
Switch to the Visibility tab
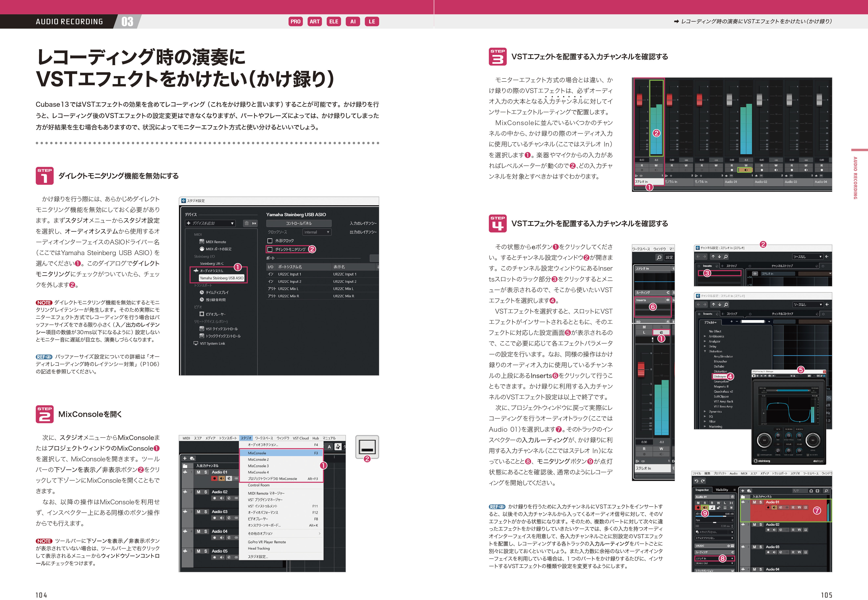click(x=722, y=490)
